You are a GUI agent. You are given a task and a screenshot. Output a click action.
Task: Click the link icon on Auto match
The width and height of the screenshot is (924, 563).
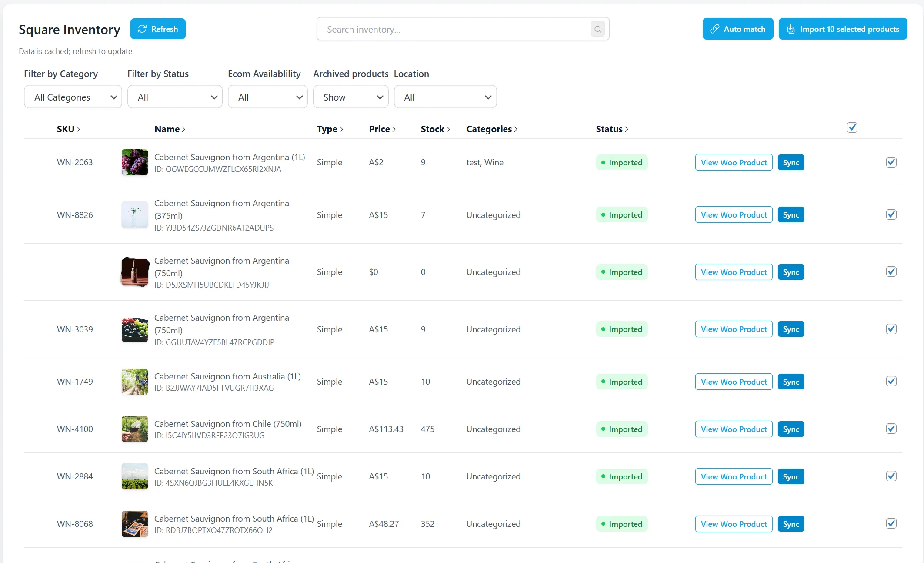coord(714,29)
